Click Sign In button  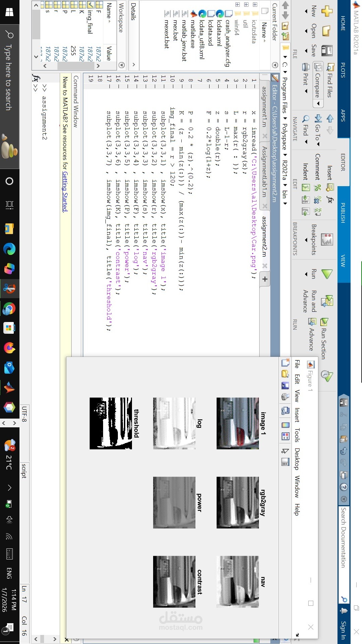click(x=343, y=630)
